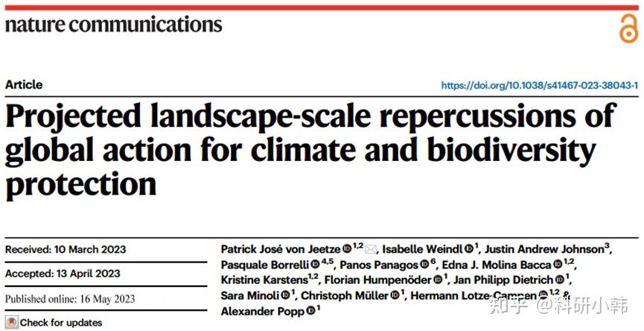This screenshot has width=644, height=331.
Task: Open Panos Panagos's ORCID icon
Action: pos(424,265)
